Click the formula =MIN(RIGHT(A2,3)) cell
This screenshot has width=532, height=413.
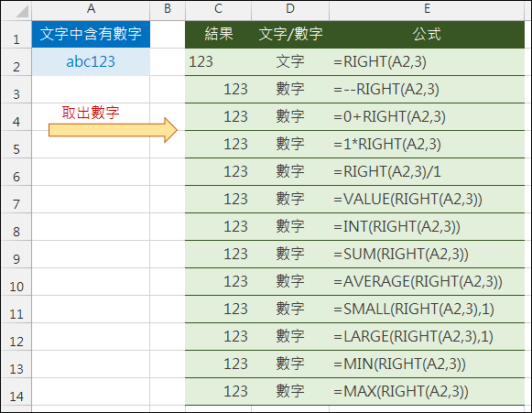click(x=427, y=364)
